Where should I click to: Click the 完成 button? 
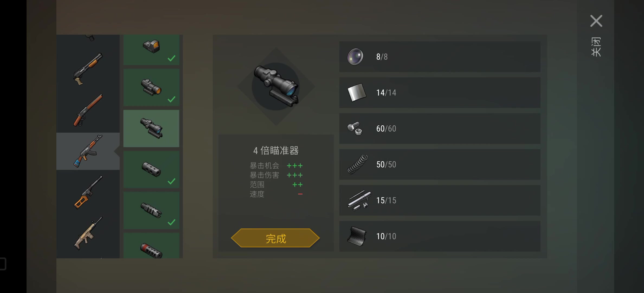point(275,238)
